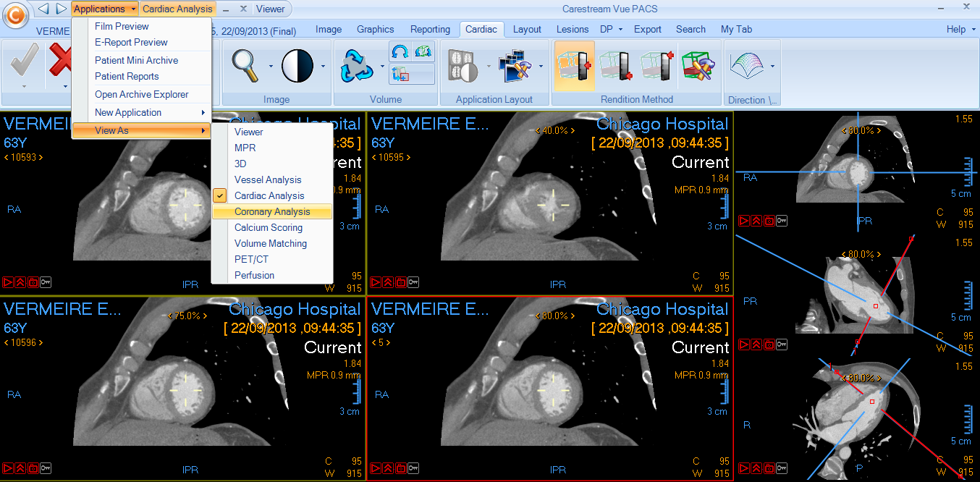Open the dropdown arrow beside the window level icon

[x=323, y=66]
